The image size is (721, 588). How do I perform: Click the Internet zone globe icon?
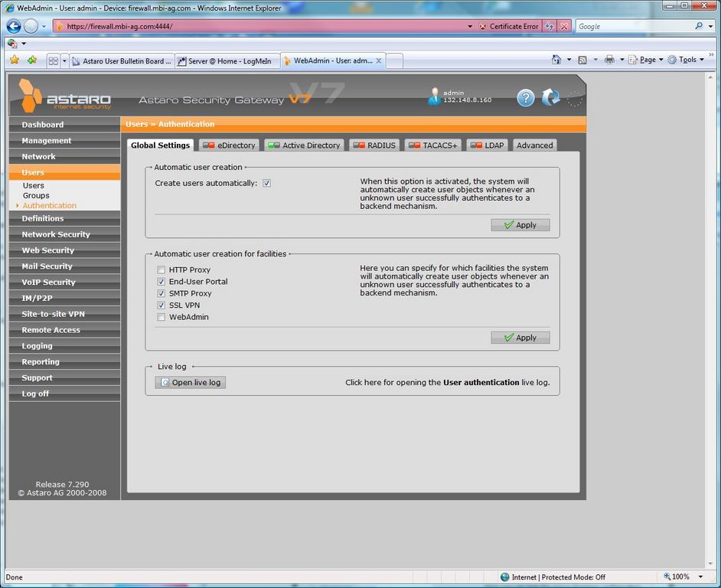pyautogui.click(x=505, y=577)
